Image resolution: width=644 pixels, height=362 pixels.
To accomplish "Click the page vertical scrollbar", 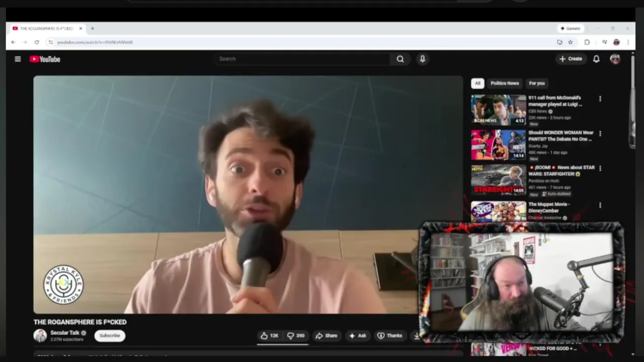I will click(632, 101).
